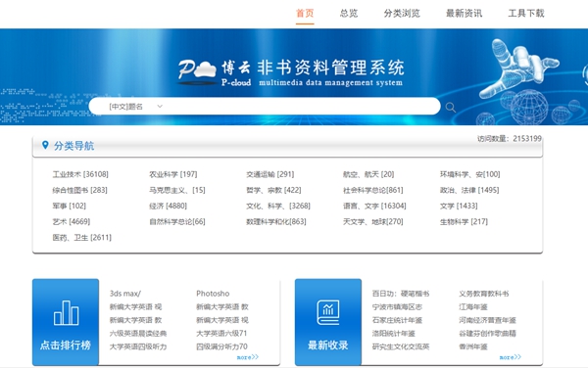Go to 最新资讯 page
The height and width of the screenshot is (368, 588).
pos(464,14)
